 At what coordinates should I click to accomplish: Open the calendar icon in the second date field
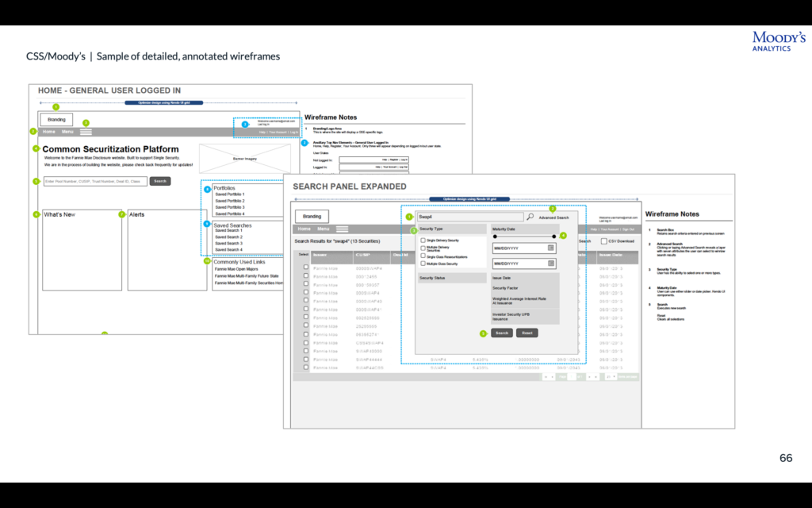[x=551, y=264]
